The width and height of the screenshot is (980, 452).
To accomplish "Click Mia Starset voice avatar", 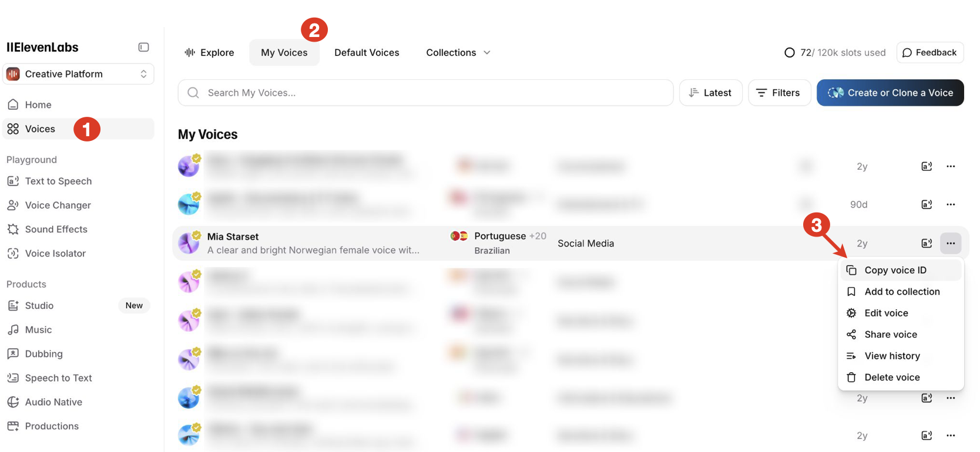I will tap(189, 242).
